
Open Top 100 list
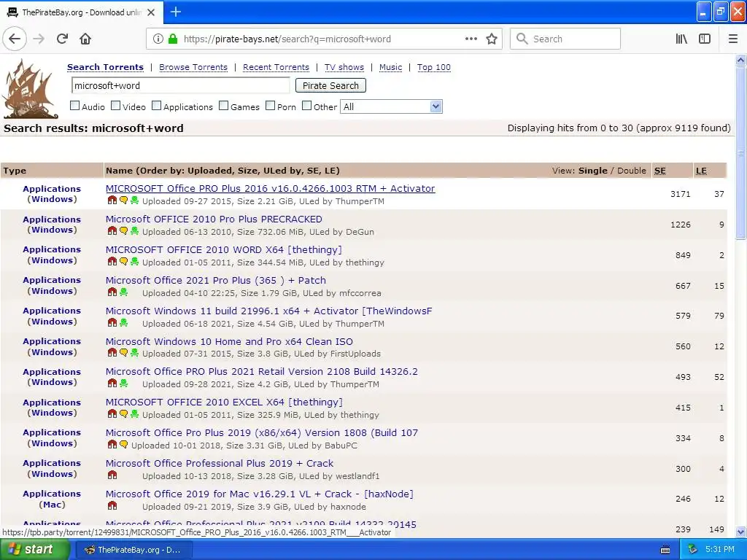point(434,67)
